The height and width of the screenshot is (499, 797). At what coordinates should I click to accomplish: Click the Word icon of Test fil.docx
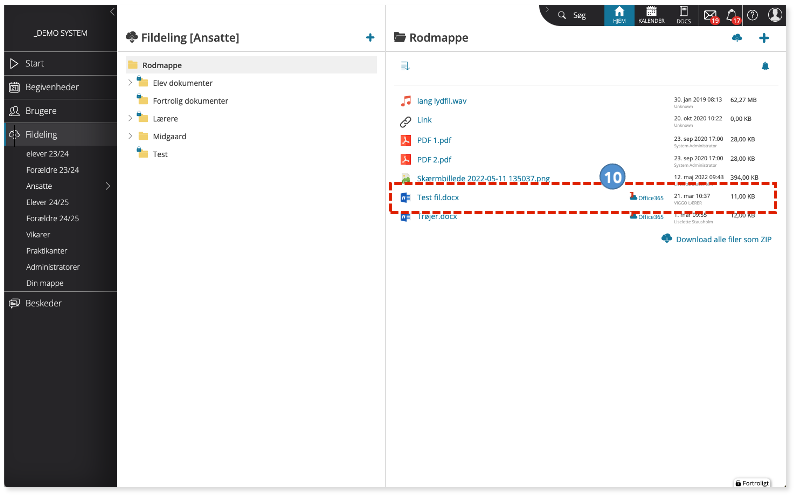405,198
